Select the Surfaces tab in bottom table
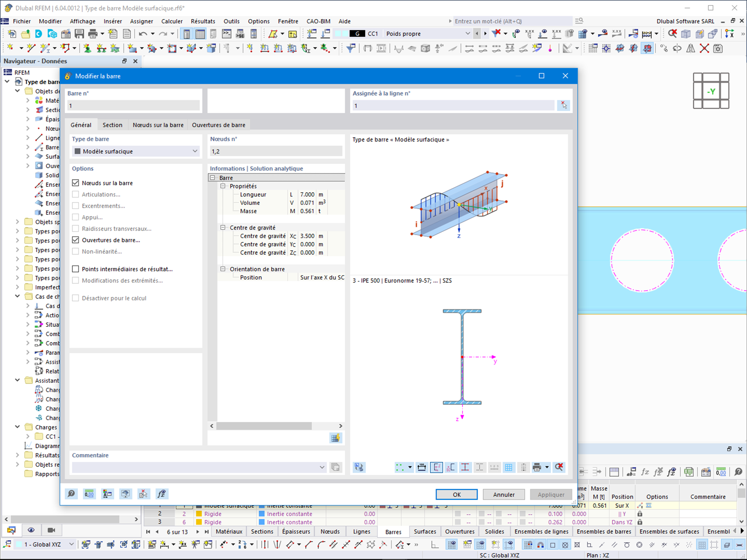 [425, 532]
